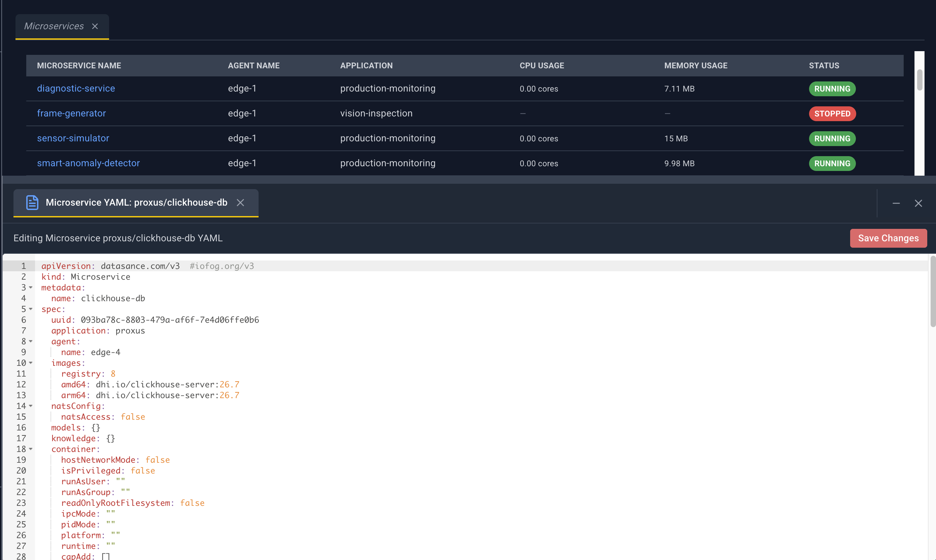
Task: Collapse the spec block at line 5
Action: point(31,309)
